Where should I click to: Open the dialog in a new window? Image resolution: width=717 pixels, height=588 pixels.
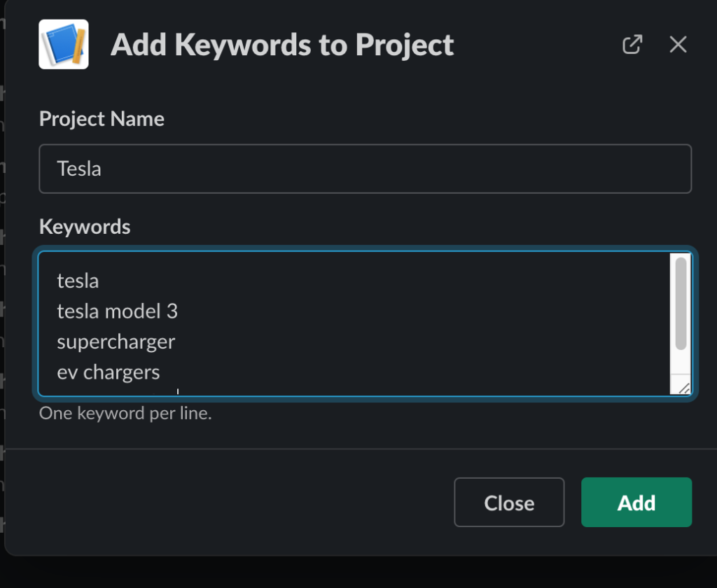tap(632, 44)
